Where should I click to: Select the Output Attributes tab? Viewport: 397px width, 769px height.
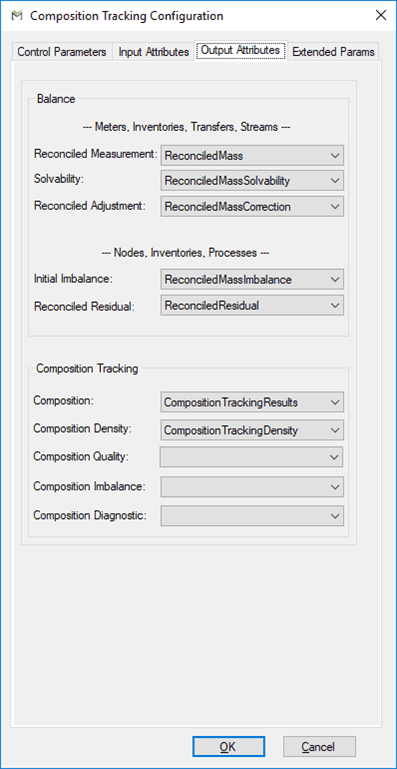pyautogui.click(x=241, y=50)
